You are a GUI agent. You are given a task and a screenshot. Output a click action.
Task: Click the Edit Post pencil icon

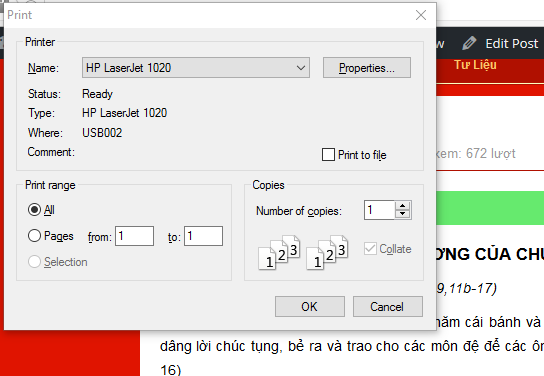[x=469, y=43]
